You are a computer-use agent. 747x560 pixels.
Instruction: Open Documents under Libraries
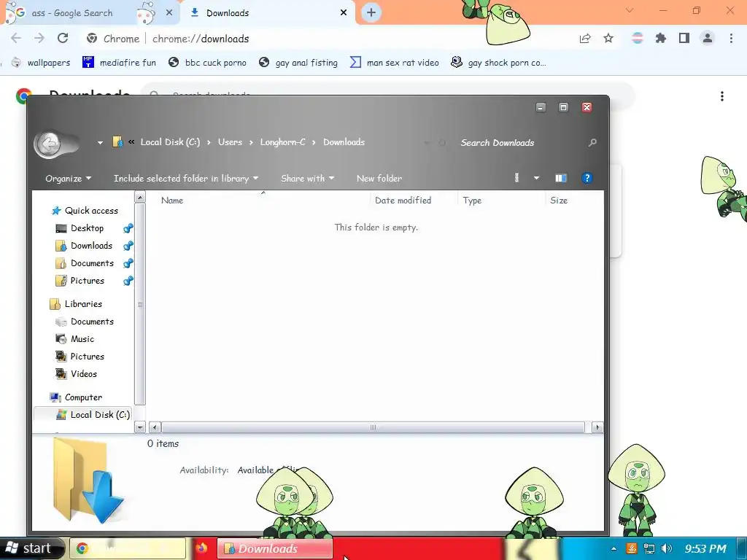85,322
